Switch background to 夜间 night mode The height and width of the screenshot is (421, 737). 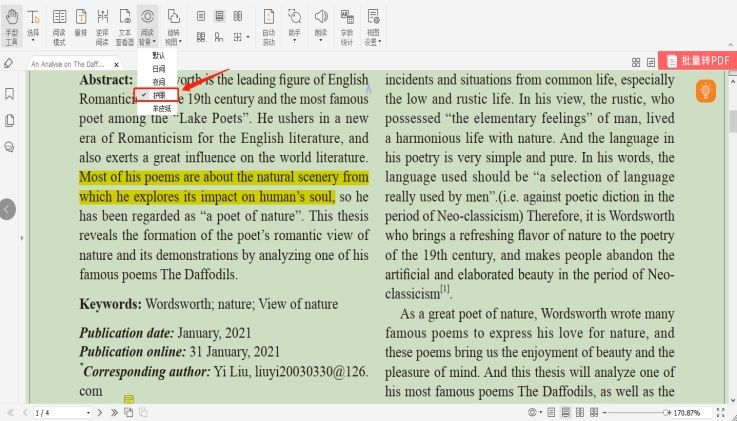tap(159, 81)
